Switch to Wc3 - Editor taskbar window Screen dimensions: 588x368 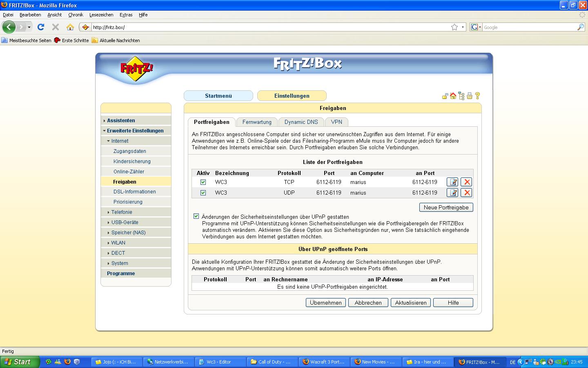[x=220, y=362]
